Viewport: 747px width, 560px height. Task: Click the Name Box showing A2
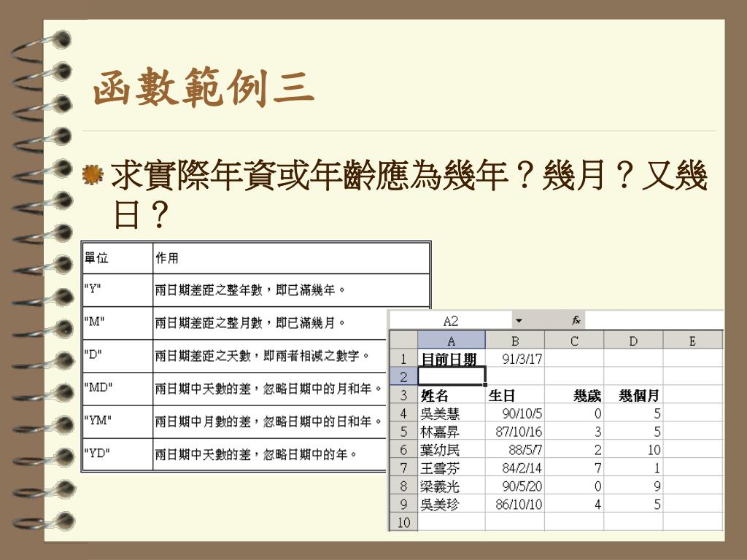[451, 321]
